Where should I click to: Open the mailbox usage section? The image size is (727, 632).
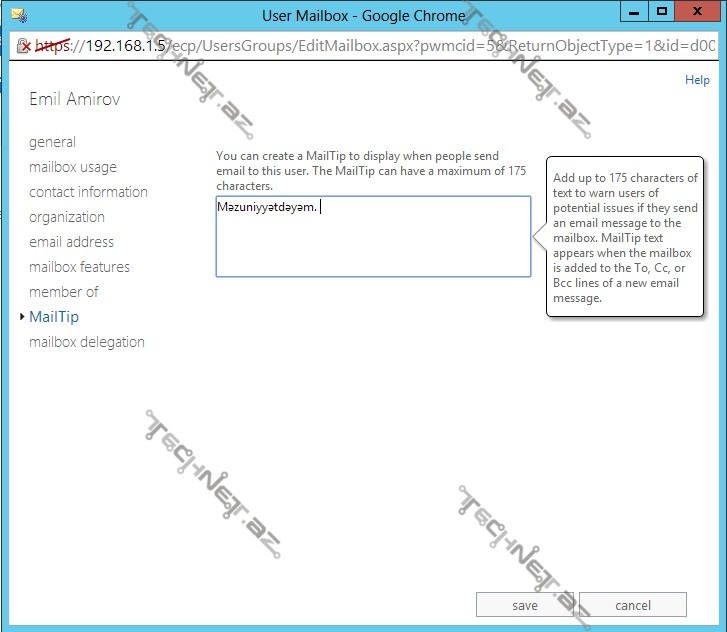coord(72,167)
